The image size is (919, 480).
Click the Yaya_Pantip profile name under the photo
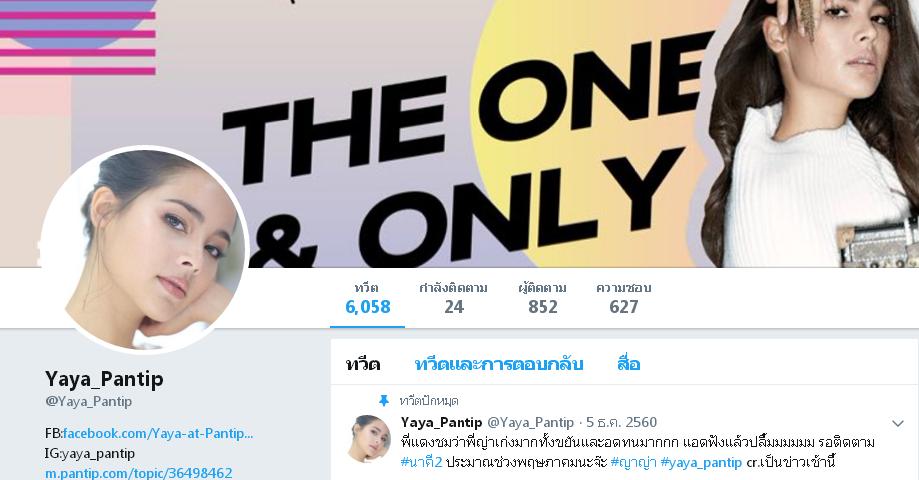(104, 379)
